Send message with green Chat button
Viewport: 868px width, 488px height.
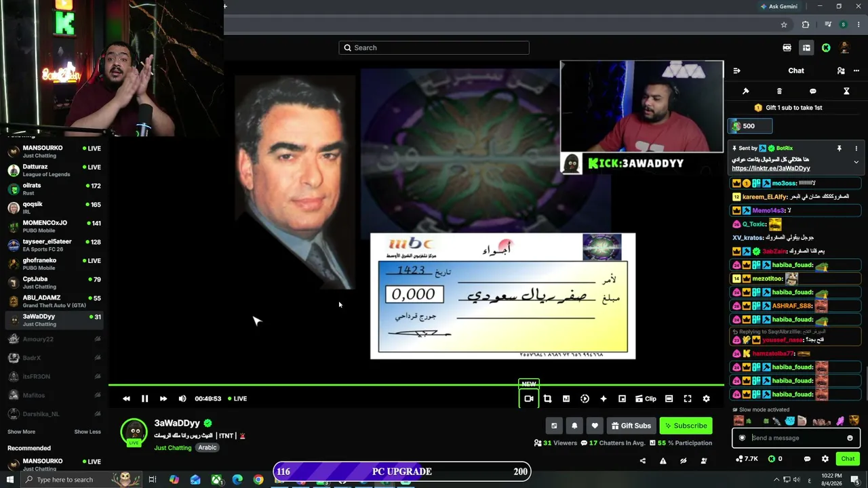848,459
